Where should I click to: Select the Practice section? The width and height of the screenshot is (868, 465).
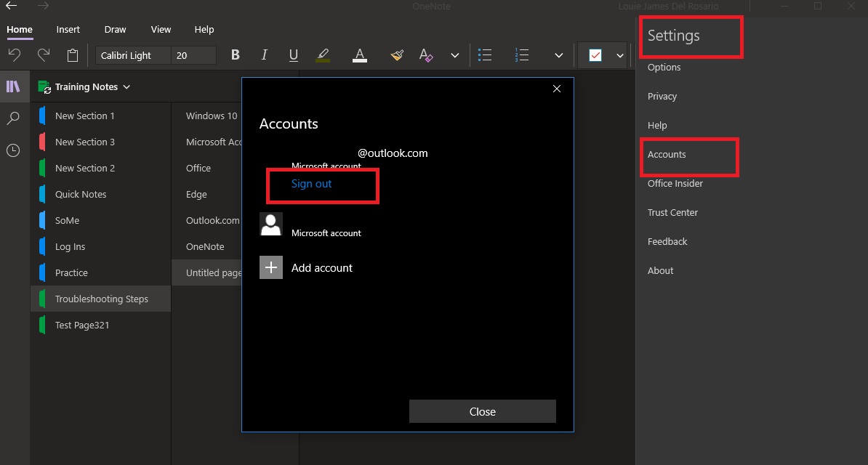pos(101,272)
